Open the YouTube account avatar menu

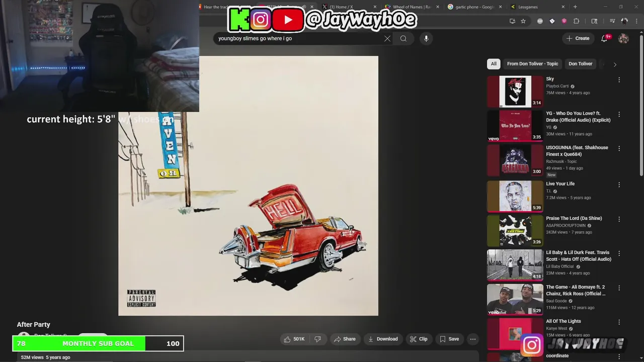tap(623, 38)
